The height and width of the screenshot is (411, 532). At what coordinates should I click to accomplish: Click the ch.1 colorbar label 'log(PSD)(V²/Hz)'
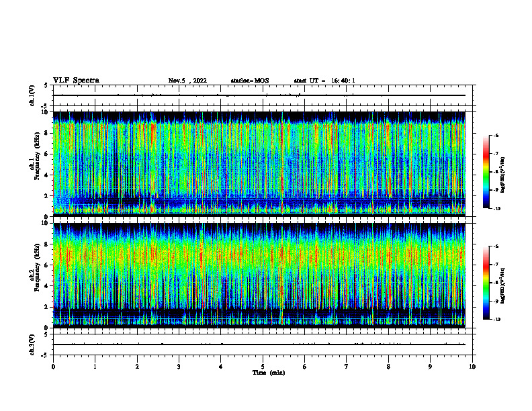[502, 175]
